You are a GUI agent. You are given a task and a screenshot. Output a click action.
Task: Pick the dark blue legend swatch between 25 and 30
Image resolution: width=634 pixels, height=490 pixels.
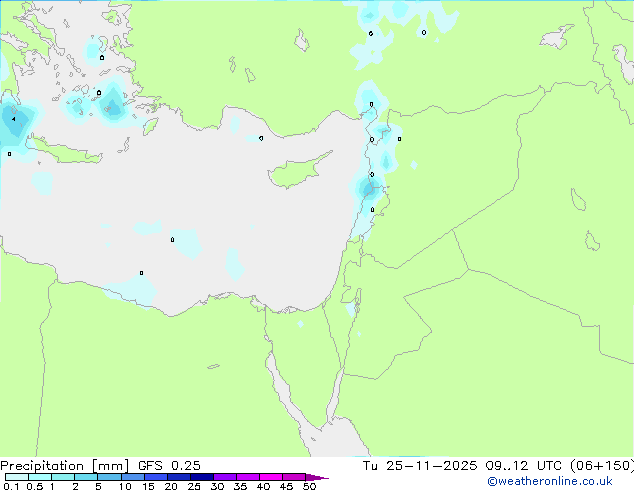pos(202,477)
